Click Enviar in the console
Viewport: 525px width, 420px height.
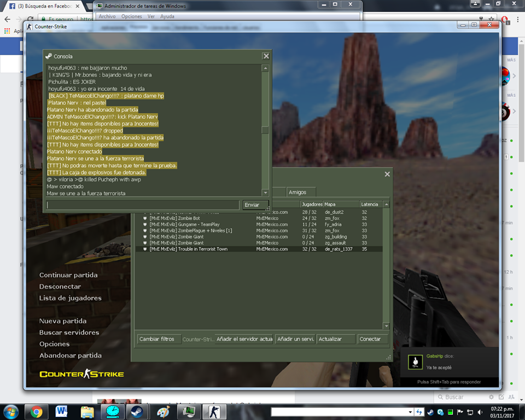click(x=255, y=205)
